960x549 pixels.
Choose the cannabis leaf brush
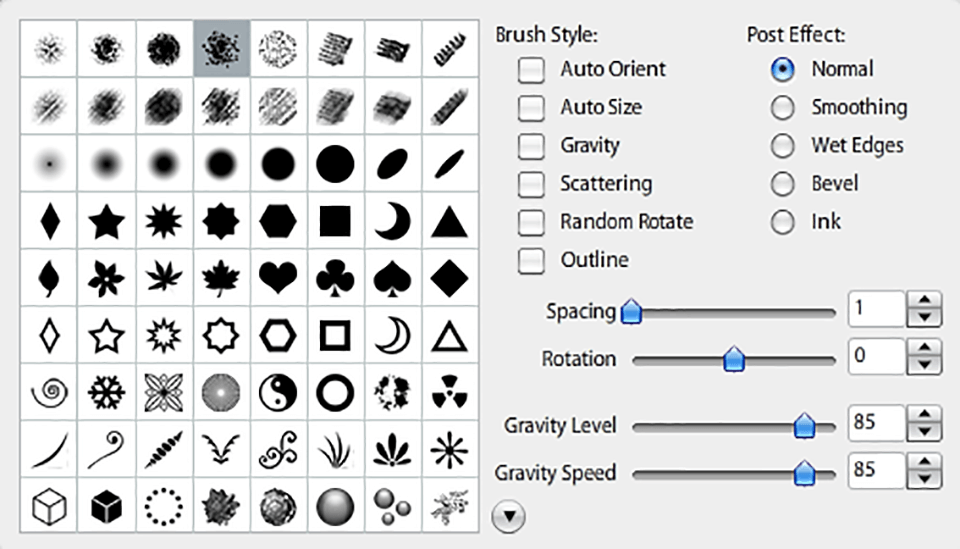click(x=163, y=278)
